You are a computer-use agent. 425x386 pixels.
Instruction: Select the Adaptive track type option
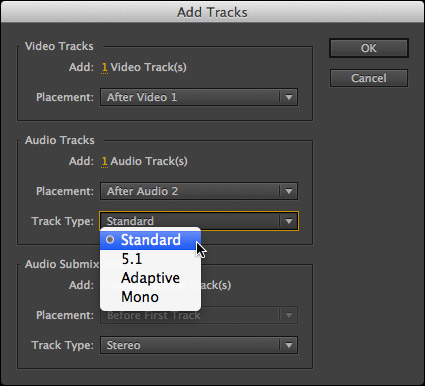coord(151,278)
